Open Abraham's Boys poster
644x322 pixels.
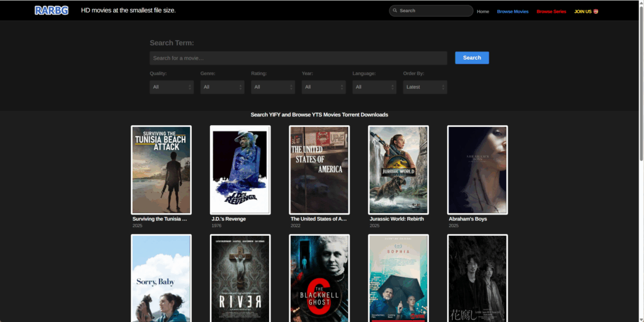(x=477, y=170)
